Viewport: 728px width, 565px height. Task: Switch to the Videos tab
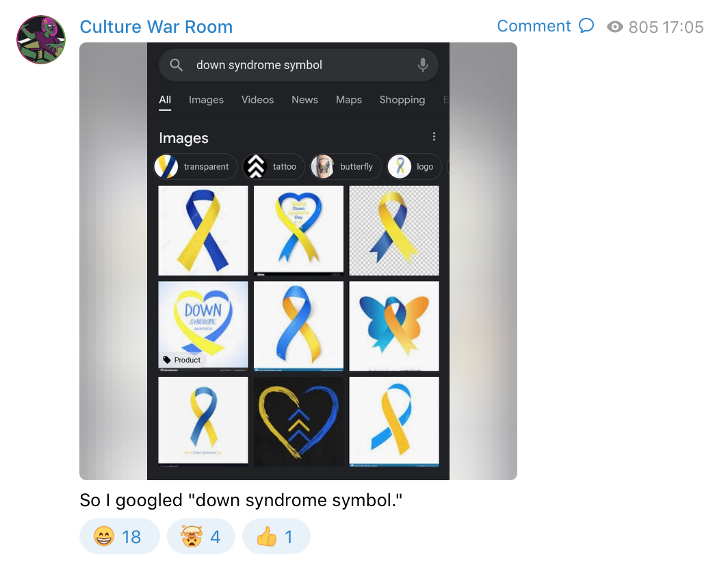pos(257,100)
